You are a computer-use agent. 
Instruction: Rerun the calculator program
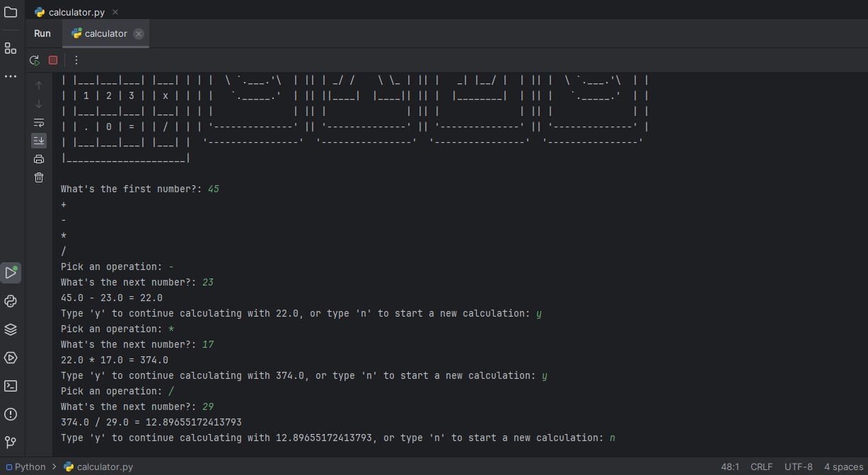pyautogui.click(x=34, y=60)
